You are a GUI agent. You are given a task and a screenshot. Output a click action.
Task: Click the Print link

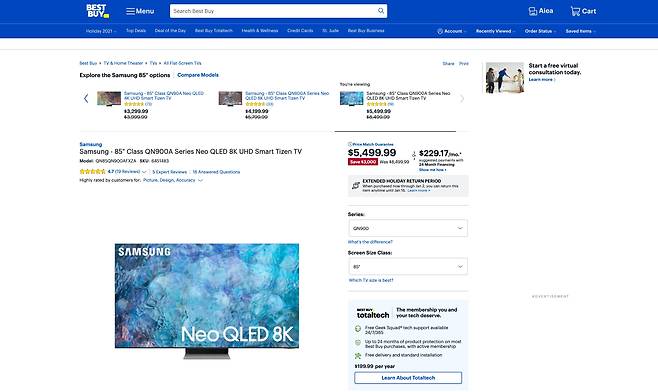[464, 64]
